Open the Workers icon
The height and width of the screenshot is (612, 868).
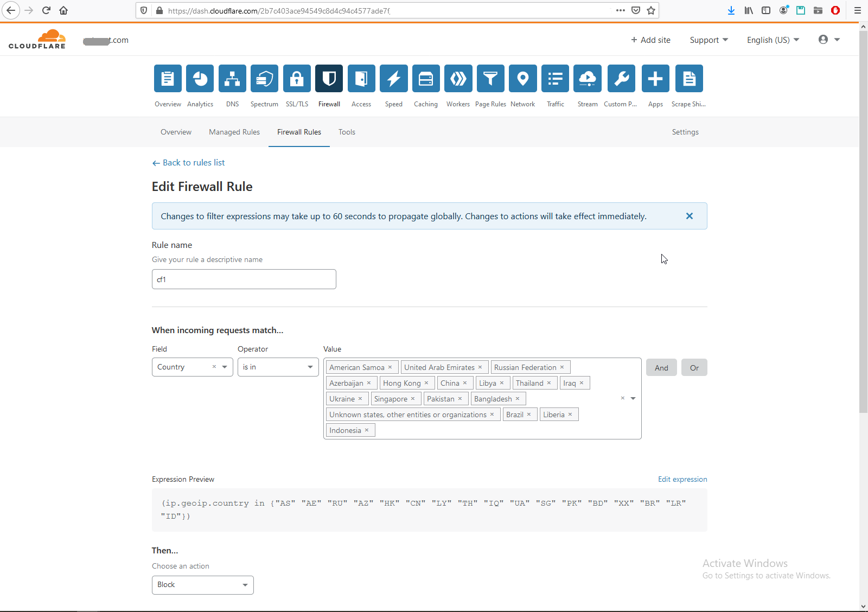point(458,79)
